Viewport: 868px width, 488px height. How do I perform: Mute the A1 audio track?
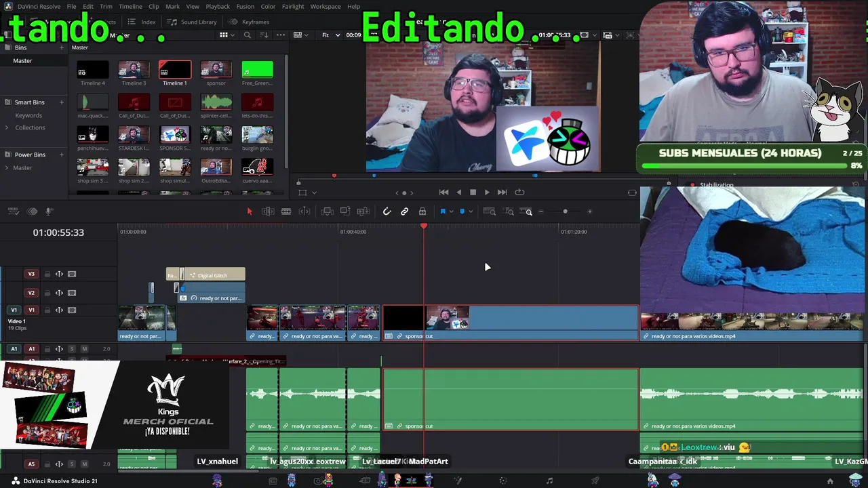[x=84, y=349]
